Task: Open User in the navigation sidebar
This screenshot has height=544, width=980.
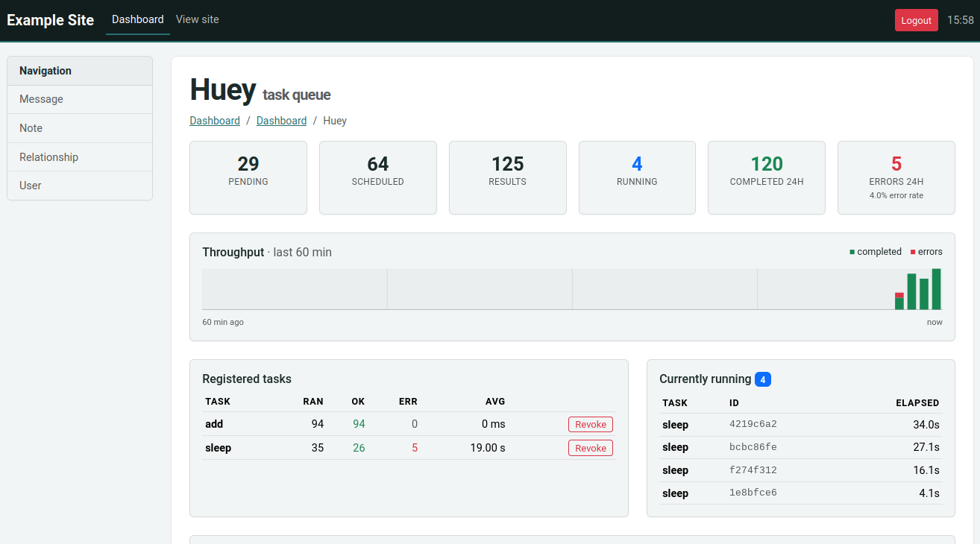Action: pyautogui.click(x=80, y=186)
